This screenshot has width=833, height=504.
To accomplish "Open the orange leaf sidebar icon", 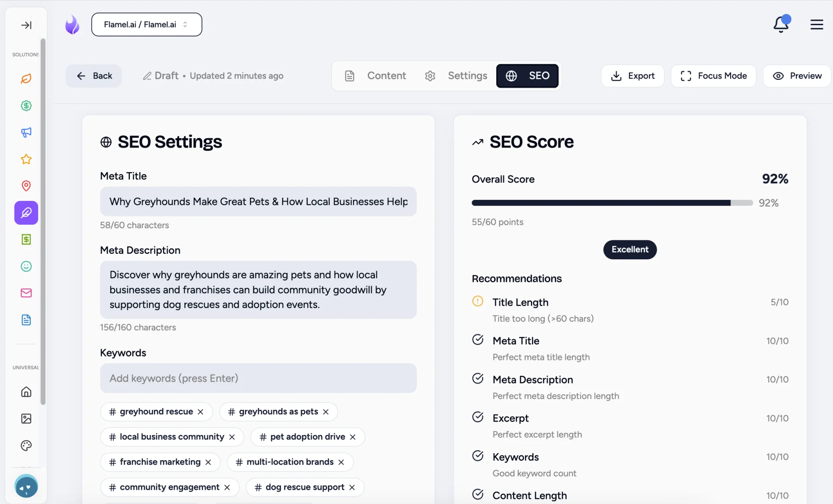I will point(26,79).
